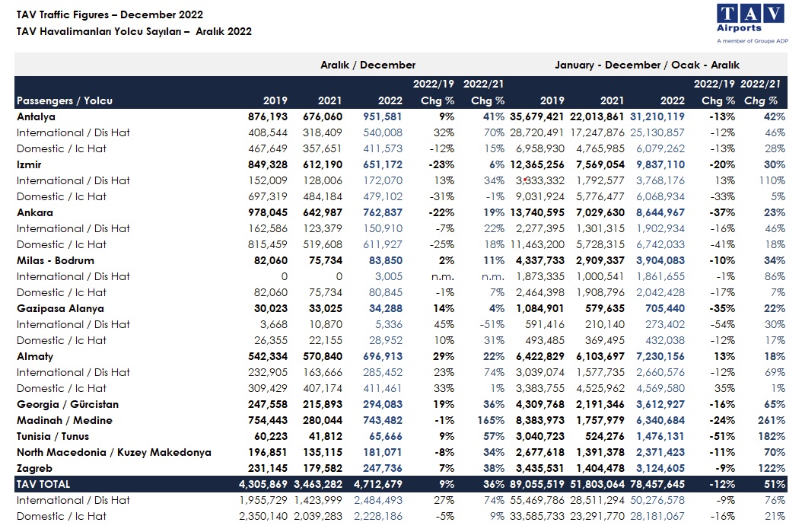
Task: Select Izmir domestic December 2019 value 697,319
Action: [268, 196]
